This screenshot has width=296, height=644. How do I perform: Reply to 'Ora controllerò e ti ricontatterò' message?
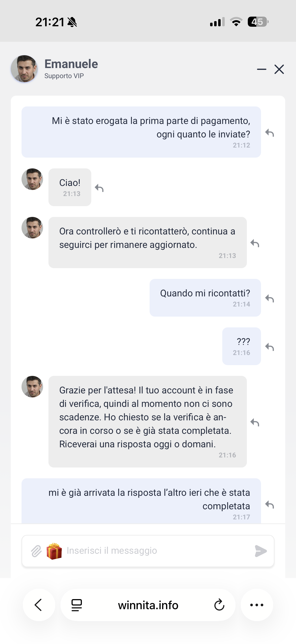click(x=255, y=243)
